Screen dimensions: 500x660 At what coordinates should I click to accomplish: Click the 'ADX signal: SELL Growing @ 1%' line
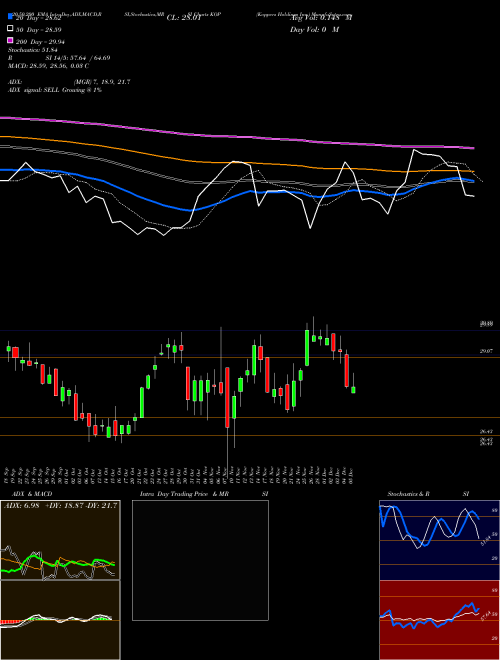tap(55, 90)
